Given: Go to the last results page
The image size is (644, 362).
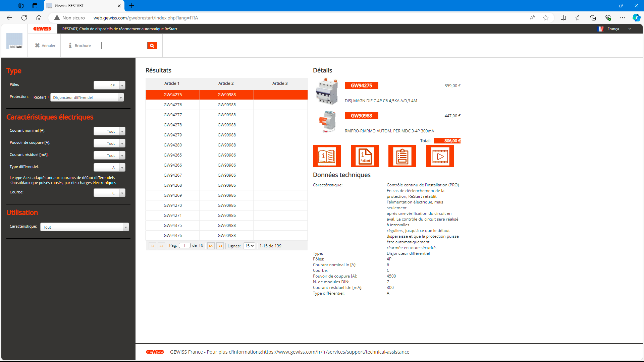Looking at the screenshot, I should click(220, 246).
